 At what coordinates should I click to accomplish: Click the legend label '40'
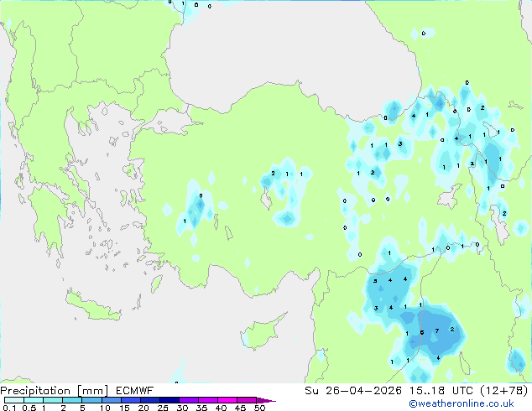[x=221, y=408]
